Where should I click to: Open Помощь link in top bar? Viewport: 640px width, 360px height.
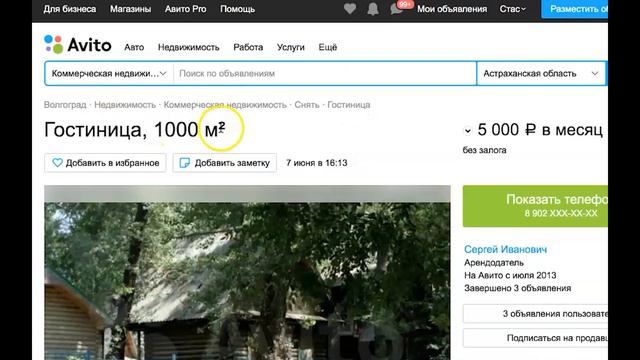[x=238, y=9]
